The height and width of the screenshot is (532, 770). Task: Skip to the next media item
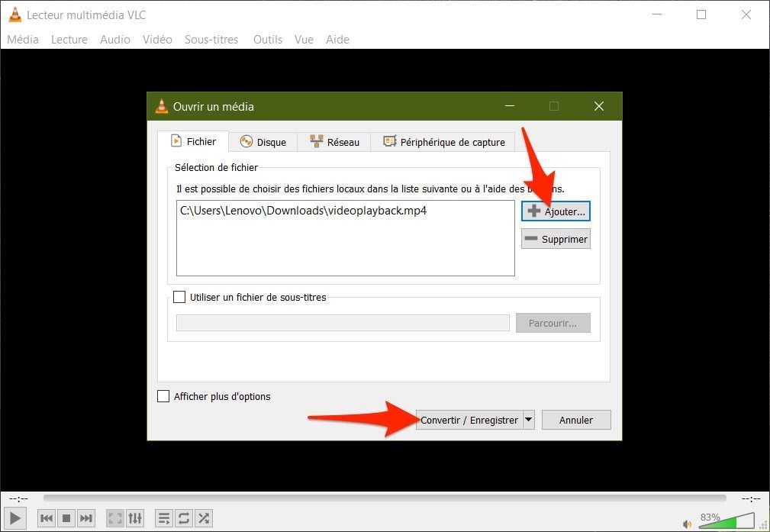coord(86,518)
